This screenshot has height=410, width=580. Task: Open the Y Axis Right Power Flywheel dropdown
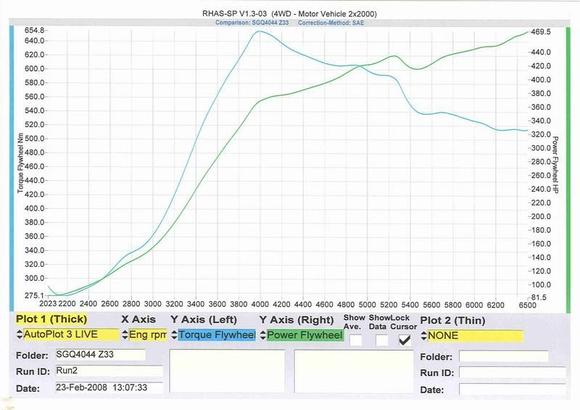coord(305,335)
